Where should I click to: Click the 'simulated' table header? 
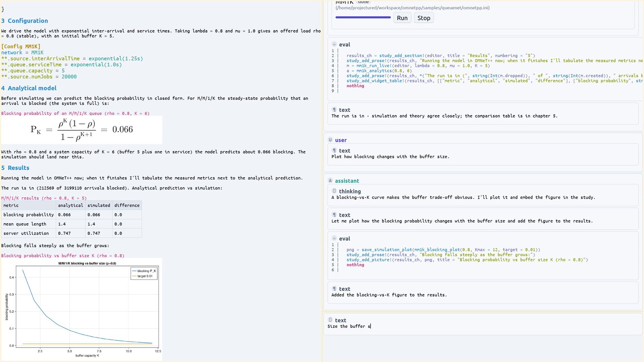tap(99, 206)
